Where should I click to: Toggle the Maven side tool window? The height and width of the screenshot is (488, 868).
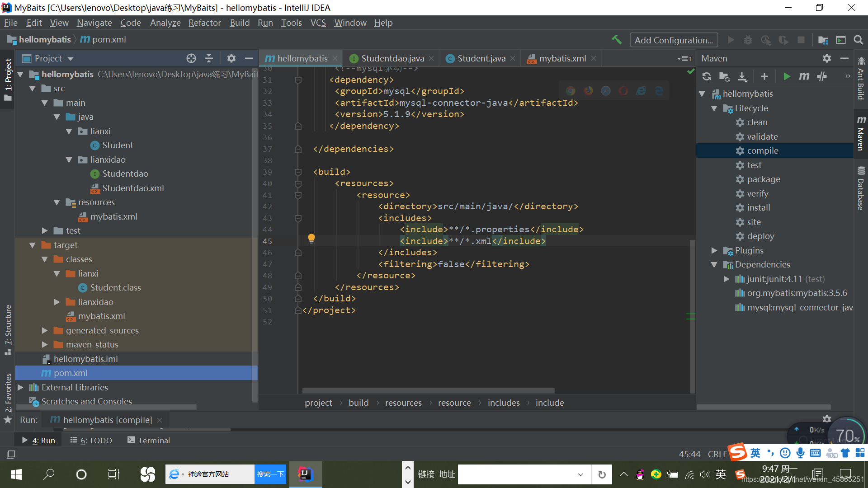coord(861,133)
